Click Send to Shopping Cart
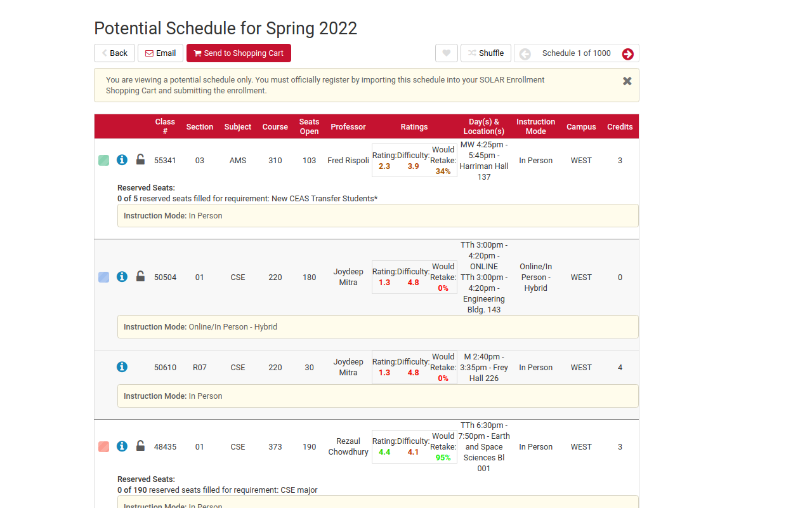 click(x=239, y=53)
